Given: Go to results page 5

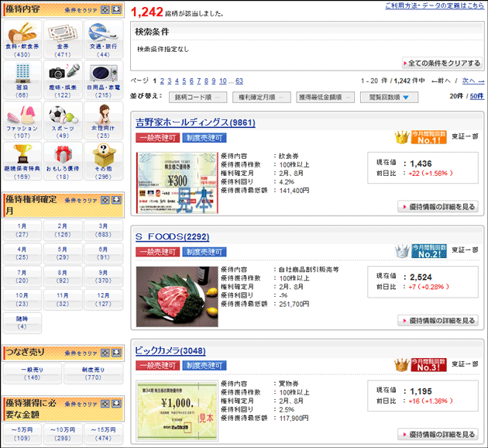Looking at the screenshot, I should tap(184, 81).
